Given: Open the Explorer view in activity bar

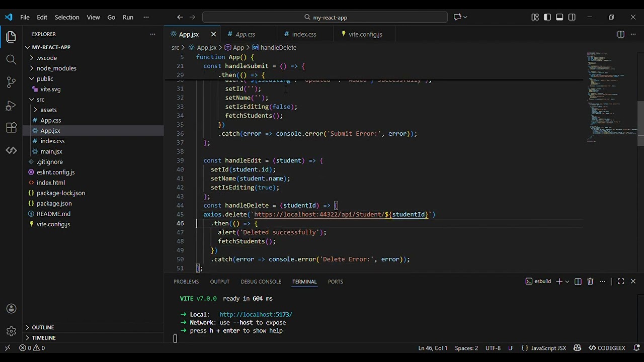Looking at the screenshot, I should [11, 37].
